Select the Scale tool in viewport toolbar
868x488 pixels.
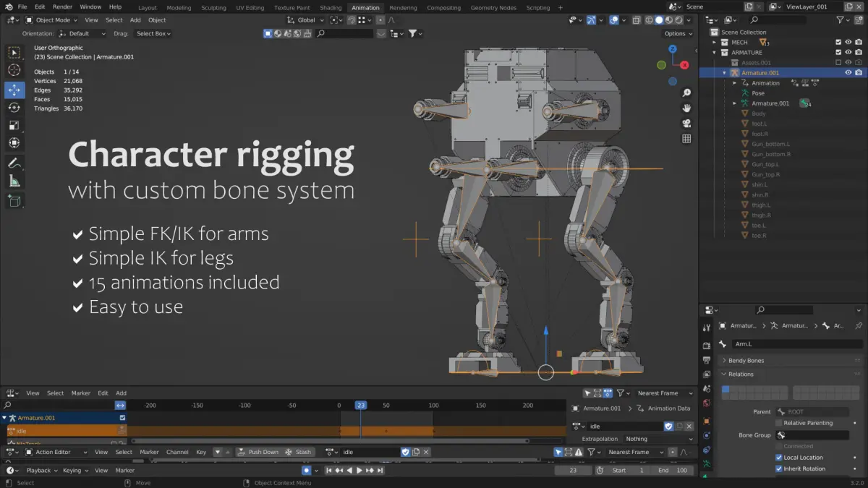click(x=14, y=126)
